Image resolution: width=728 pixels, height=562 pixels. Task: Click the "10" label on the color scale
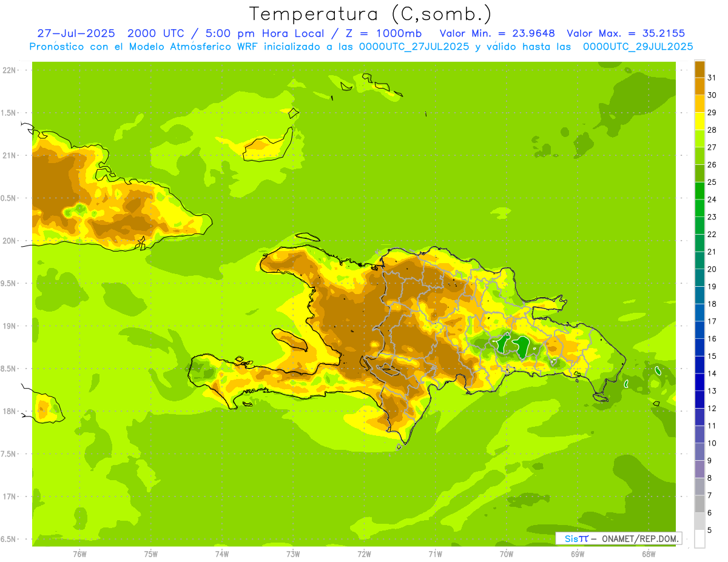point(712,443)
